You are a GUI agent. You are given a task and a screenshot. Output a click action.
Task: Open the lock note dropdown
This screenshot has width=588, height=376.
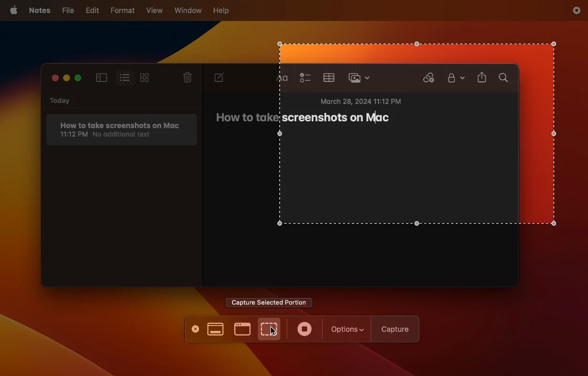point(456,78)
